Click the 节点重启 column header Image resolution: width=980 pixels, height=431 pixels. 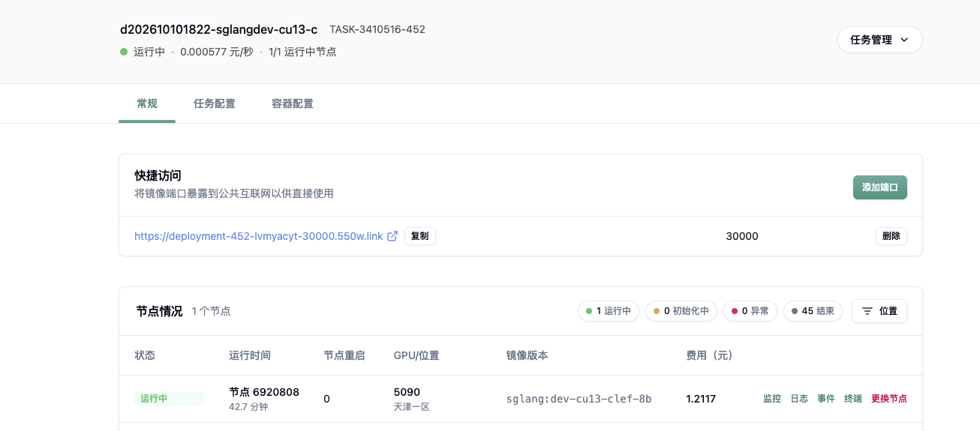click(344, 355)
